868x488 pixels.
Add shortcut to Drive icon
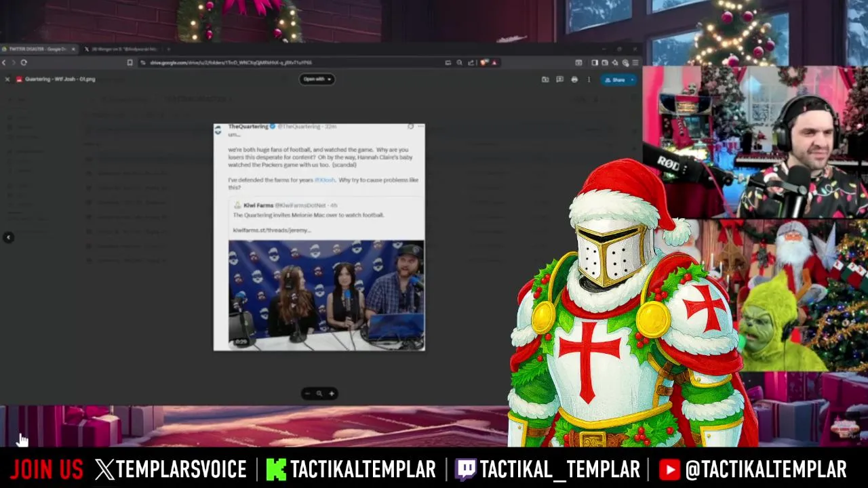click(545, 79)
